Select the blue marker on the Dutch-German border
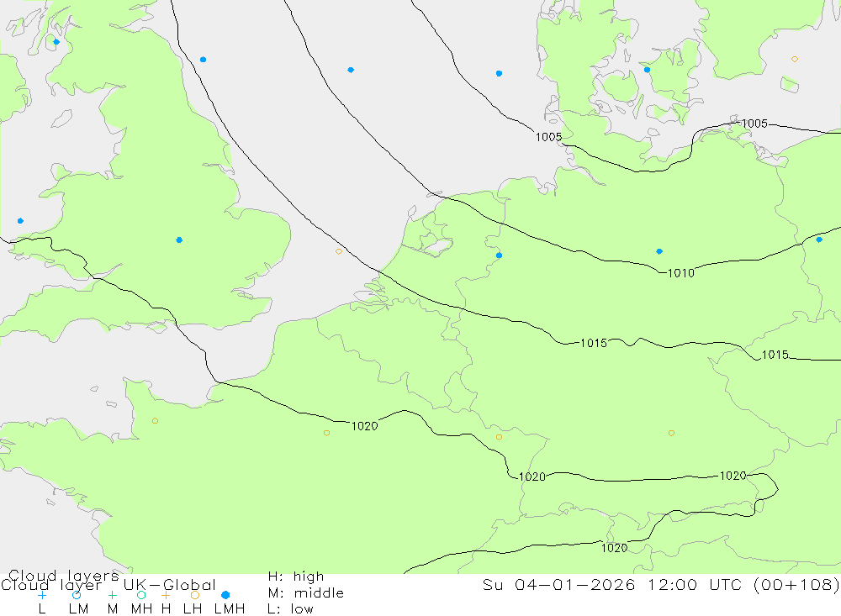 click(x=499, y=255)
